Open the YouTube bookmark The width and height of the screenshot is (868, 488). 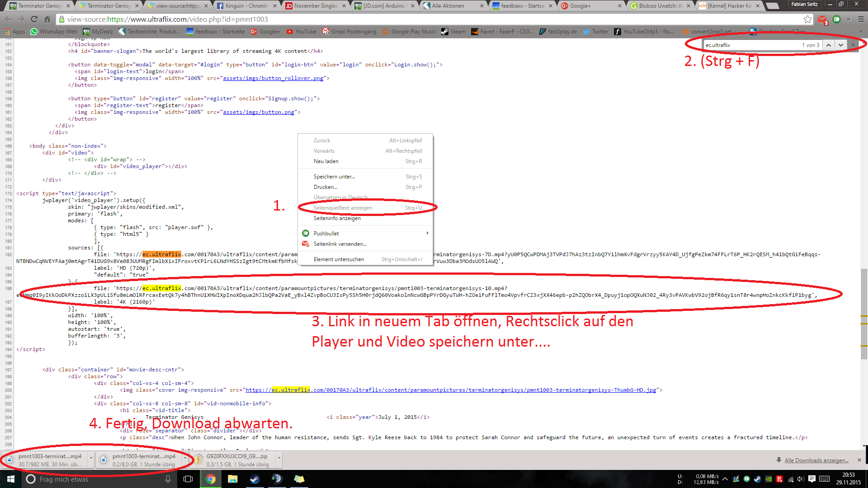click(301, 32)
